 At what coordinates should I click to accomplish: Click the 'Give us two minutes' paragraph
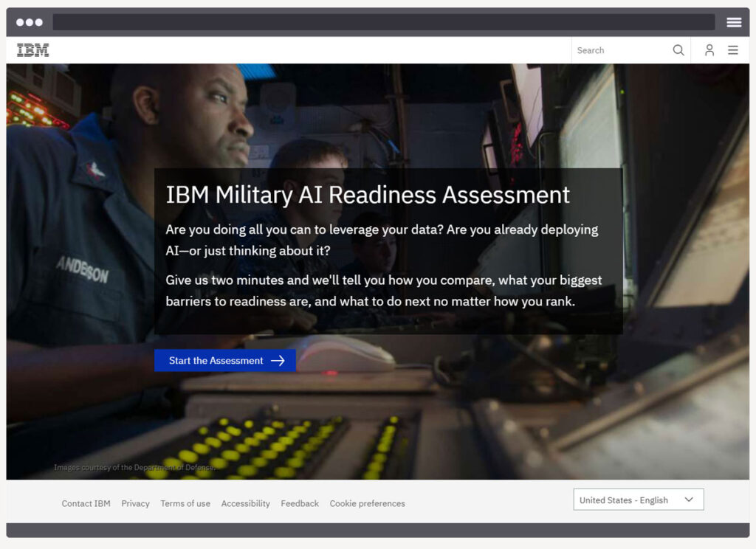384,291
